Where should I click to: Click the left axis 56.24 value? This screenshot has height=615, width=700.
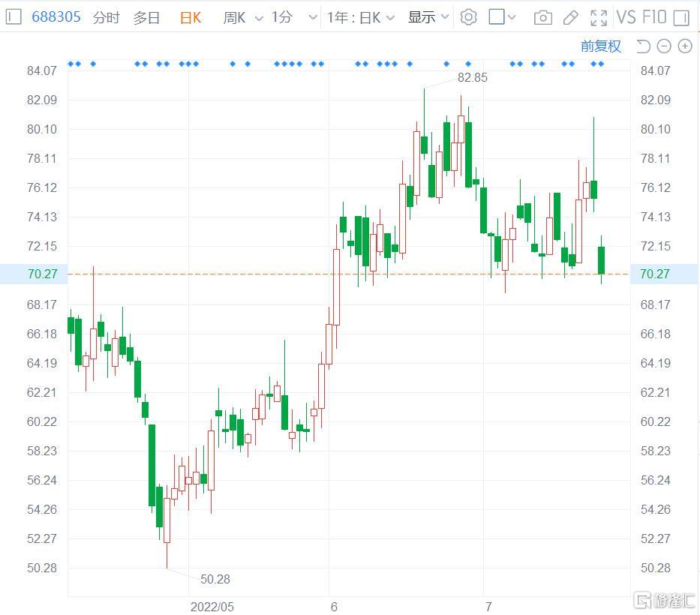tap(42, 480)
